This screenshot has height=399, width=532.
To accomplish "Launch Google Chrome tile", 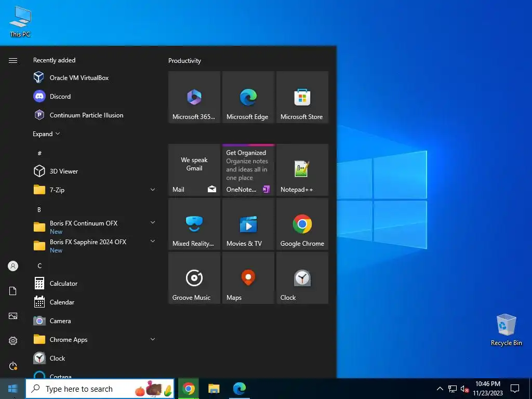I will (302, 224).
